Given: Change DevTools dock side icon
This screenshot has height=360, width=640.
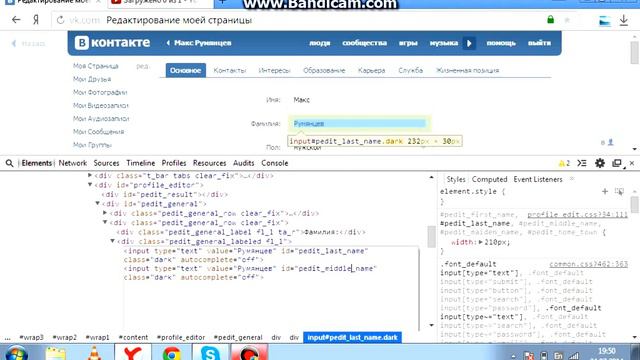Looking at the screenshot, I should click(x=617, y=163).
